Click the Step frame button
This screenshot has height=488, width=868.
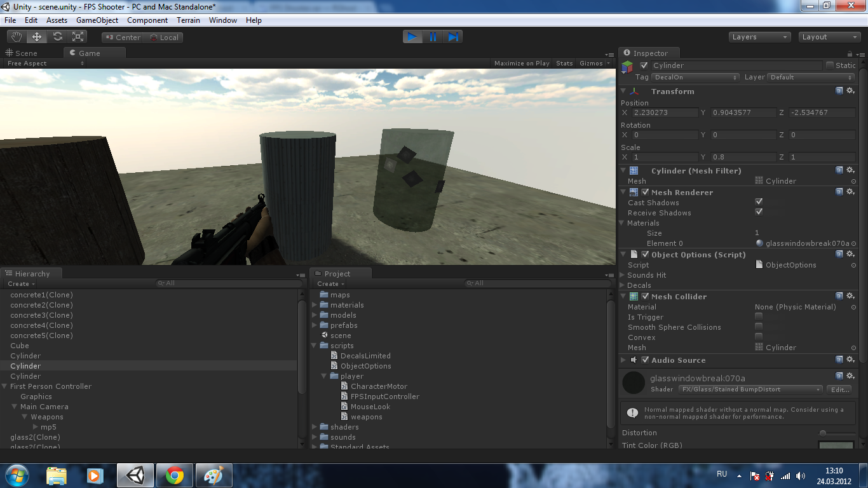pos(453,37)
